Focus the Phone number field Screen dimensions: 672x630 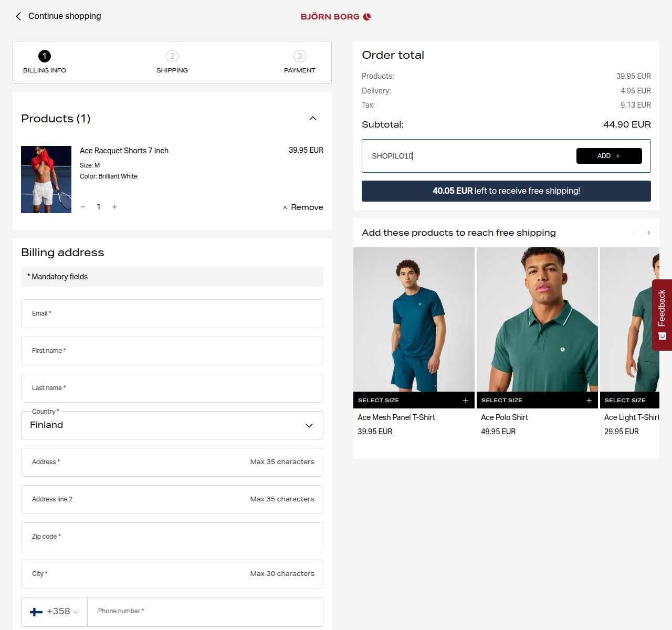click(205, 612)
